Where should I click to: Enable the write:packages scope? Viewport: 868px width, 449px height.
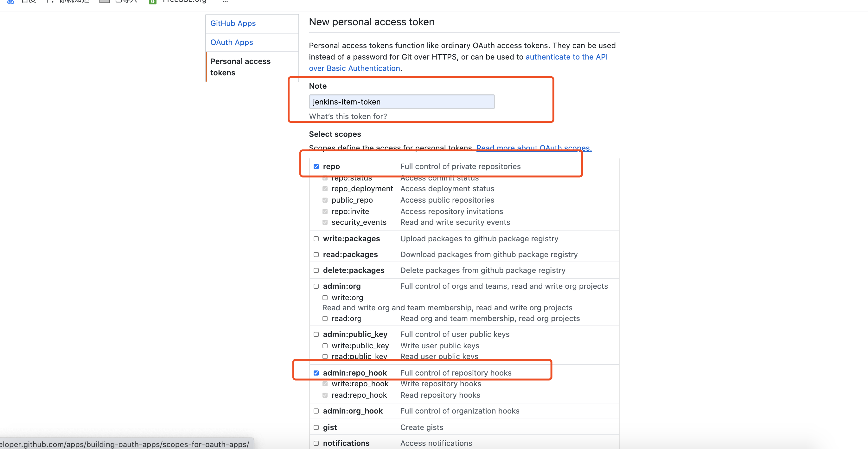pos(316,239)
